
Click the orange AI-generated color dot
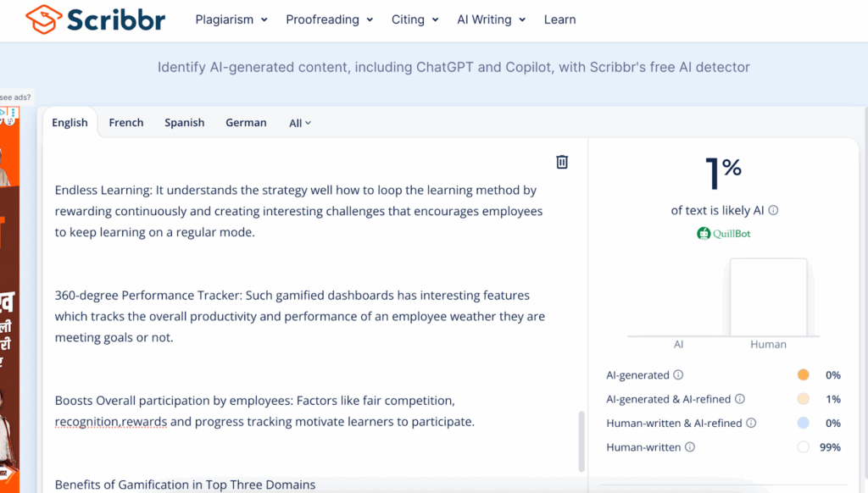click(803, 375)
